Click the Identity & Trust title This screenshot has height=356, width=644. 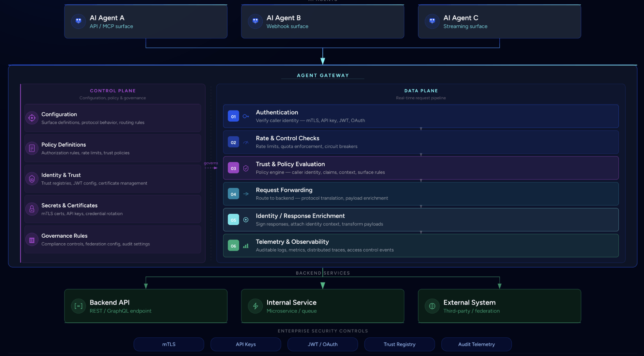61,175
